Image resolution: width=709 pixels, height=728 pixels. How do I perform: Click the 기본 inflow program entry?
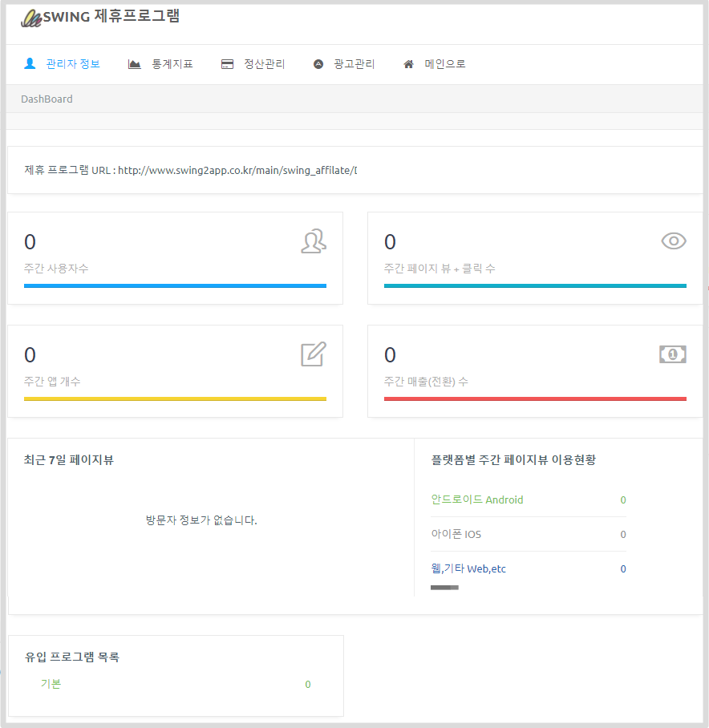tap(51, 684)
